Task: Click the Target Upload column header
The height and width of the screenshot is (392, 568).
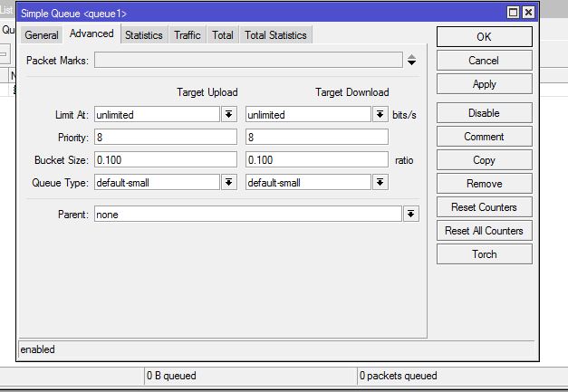Action: coord(207,92)
